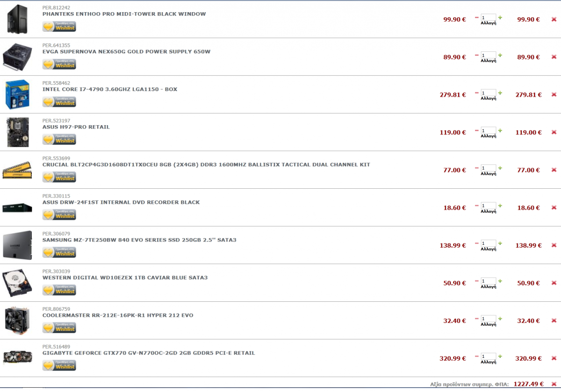Decrease quantity of Samsung 840 EVO with minus
This screenshot has height=392, width=561.
[x=476, y=243]
